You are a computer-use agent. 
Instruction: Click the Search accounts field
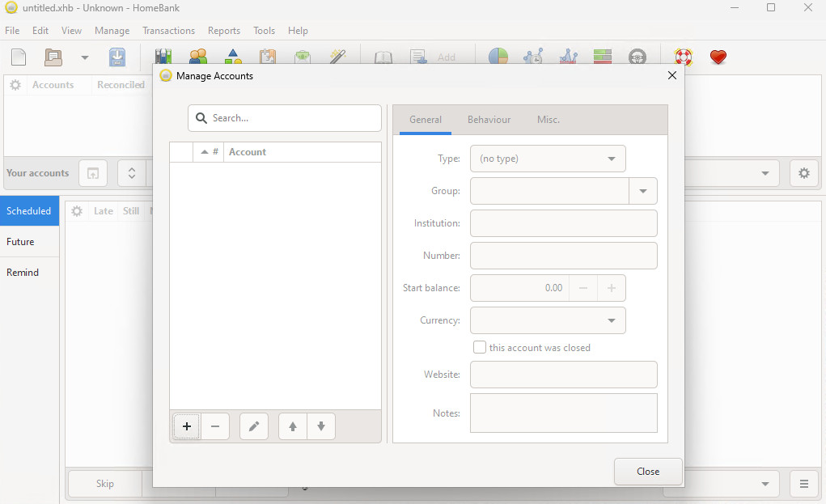click(x=285, y=118)
